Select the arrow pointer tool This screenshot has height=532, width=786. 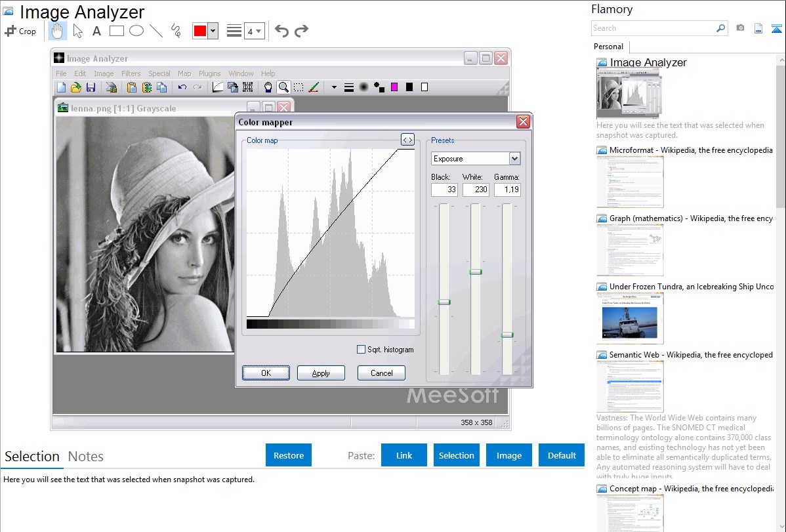pos(77,31)
